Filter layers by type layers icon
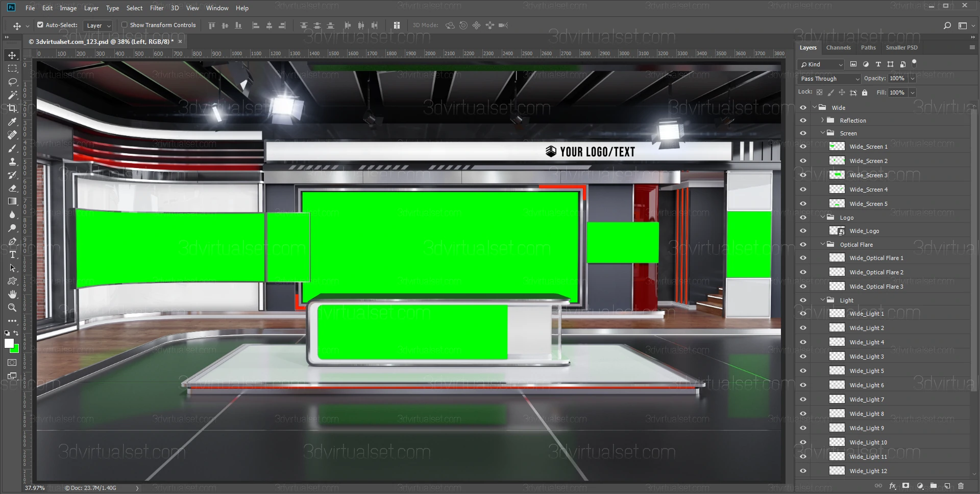Screen dimensions: 980x494 (x=878, y=64)
